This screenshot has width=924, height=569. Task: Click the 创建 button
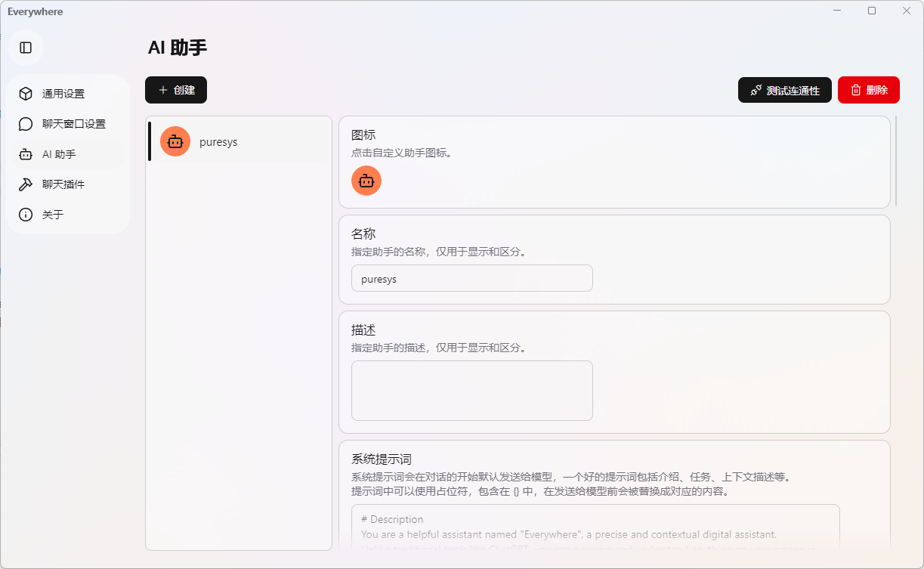[x=175, y=89]
